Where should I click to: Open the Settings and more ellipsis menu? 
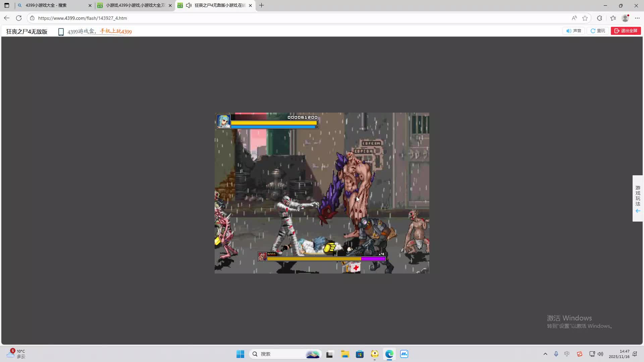(x=637, y=18)
